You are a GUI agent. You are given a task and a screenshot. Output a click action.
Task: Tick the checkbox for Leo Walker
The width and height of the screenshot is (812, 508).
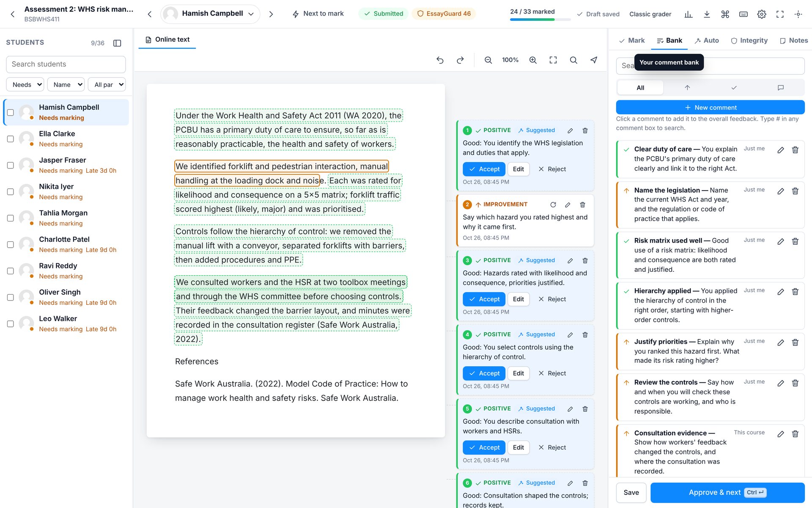tap(11, 324)
